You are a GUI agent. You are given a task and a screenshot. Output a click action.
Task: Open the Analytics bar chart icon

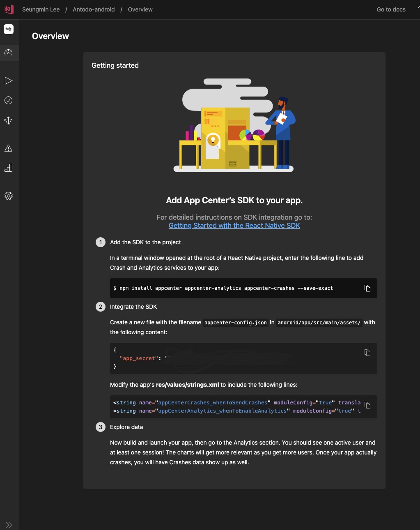tap(9, 167)
